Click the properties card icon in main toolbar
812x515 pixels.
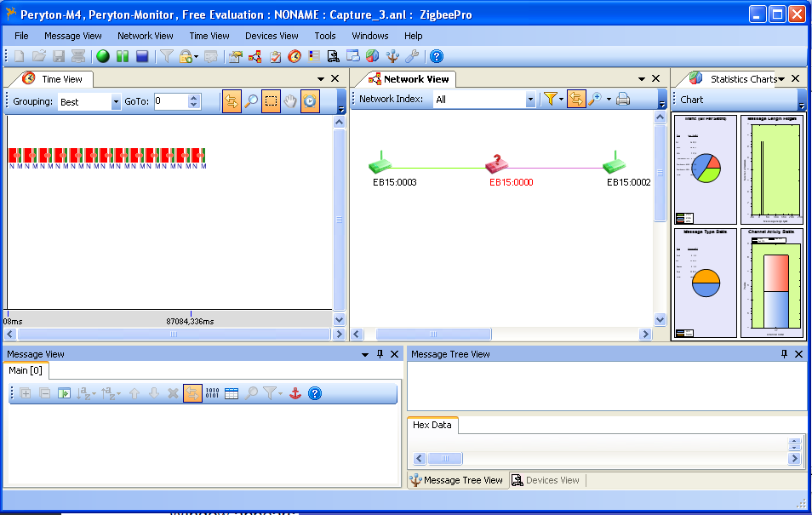coord(235,56)
